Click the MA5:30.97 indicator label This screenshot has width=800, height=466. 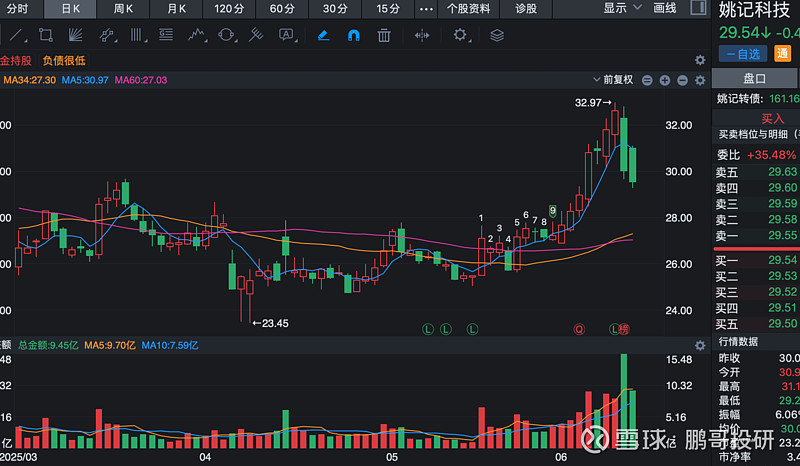85,80
